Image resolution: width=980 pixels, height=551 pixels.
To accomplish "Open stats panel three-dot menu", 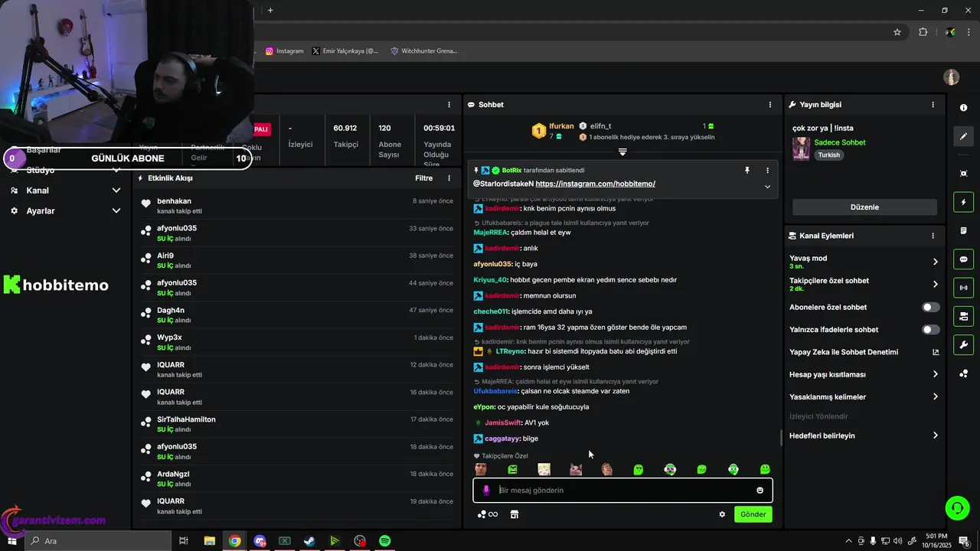I will (449, 105).
